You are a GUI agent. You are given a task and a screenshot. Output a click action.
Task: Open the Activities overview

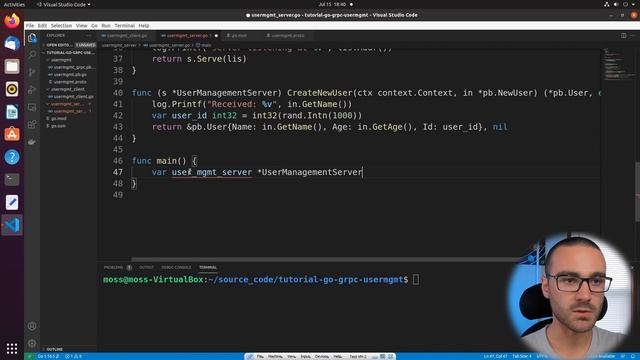(x=14, y=4)
